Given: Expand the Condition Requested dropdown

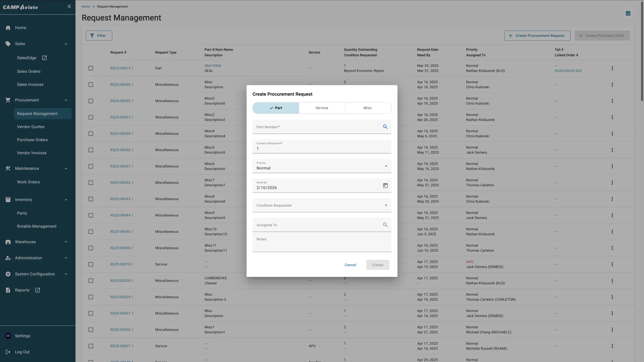Looking at the screenshot, I should pos(321,205).
